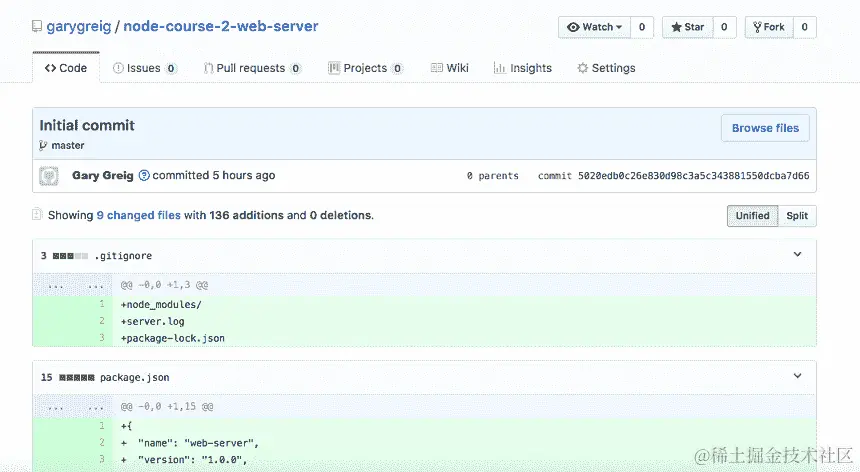Open the Pull requests tab
The width and height of the screenshot is (860, 472).
[252, 68]
